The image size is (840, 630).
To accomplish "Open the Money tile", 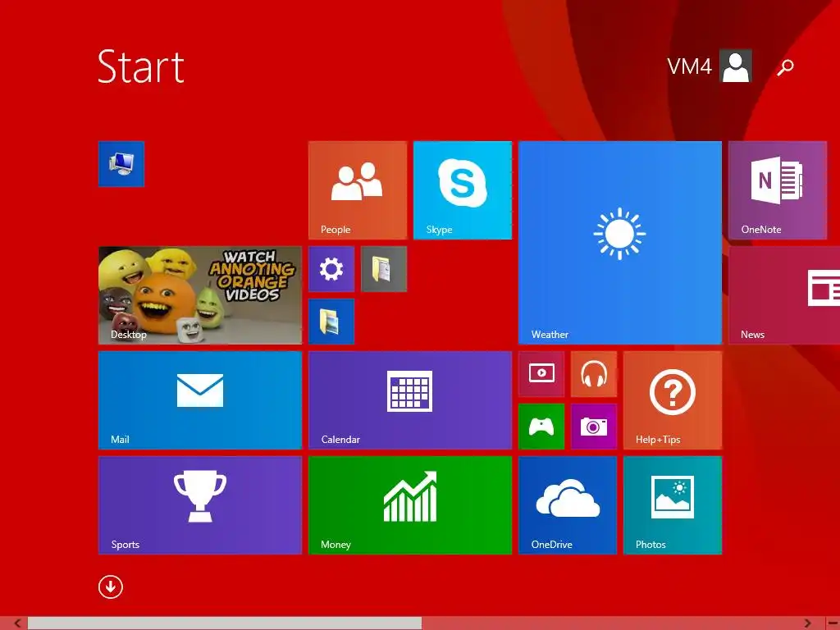I will [x=410, y=505].
